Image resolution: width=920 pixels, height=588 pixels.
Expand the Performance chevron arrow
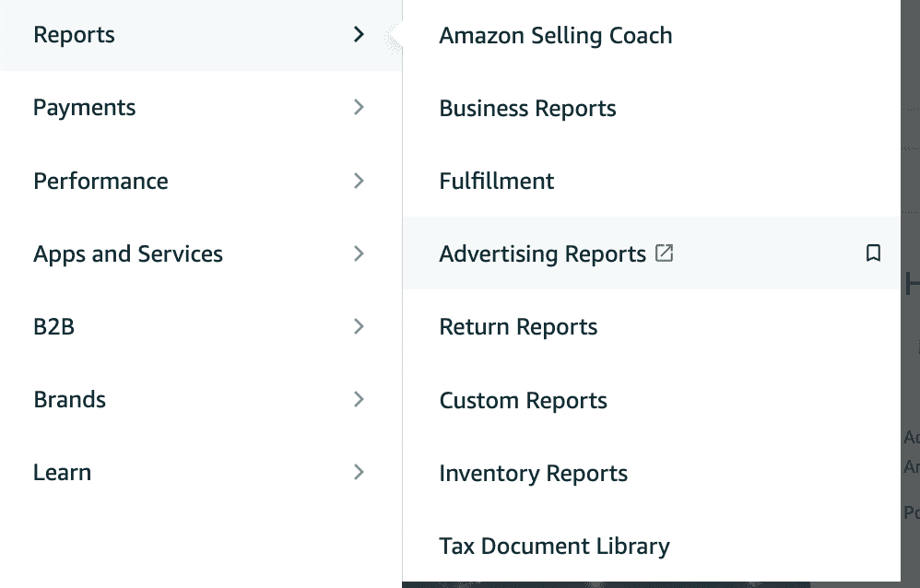pyautogui.click(x=360, y=181)
